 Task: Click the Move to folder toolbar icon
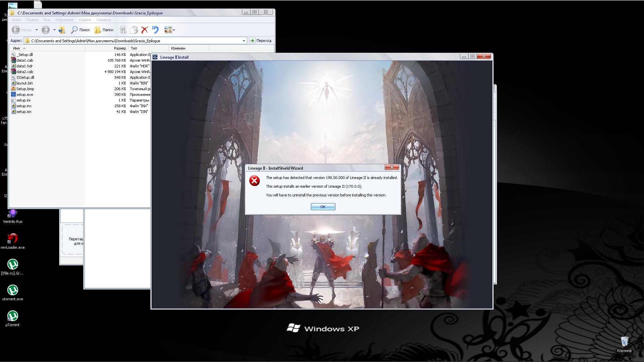123,30
